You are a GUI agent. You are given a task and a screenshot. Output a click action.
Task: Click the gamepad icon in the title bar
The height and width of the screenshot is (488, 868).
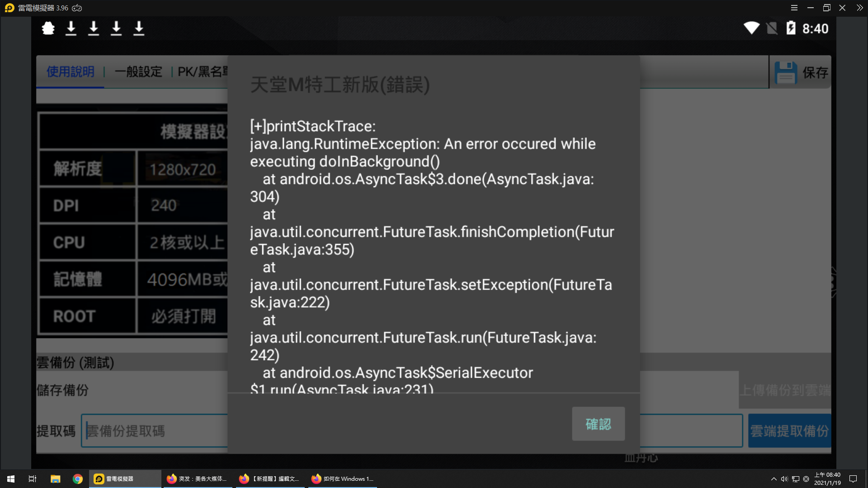click(77, 8)
